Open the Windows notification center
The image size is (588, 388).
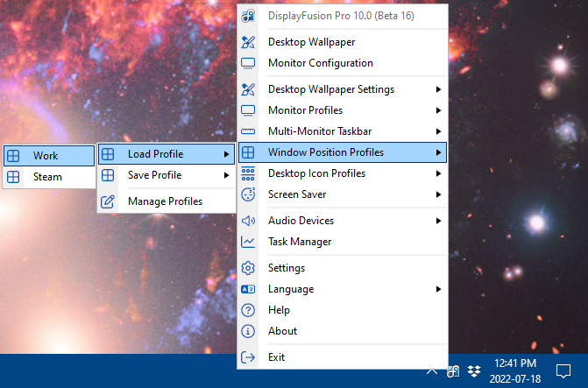pyautogui.click(x=563, y=371)
